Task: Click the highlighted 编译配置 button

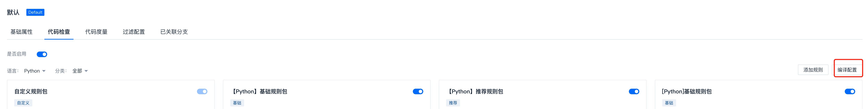Action: (847, 70)
